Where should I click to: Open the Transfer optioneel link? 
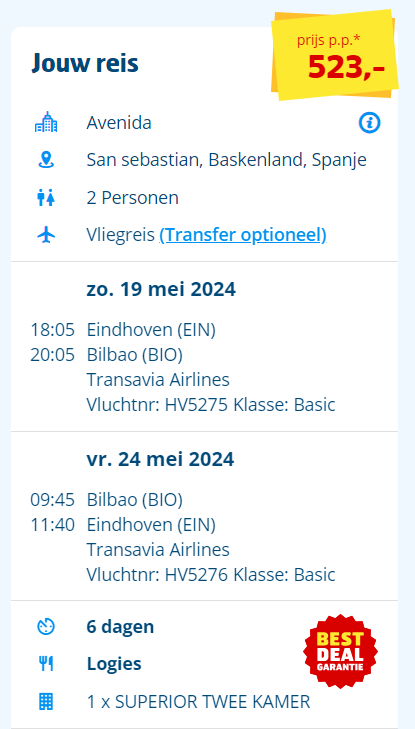point(243,235)
